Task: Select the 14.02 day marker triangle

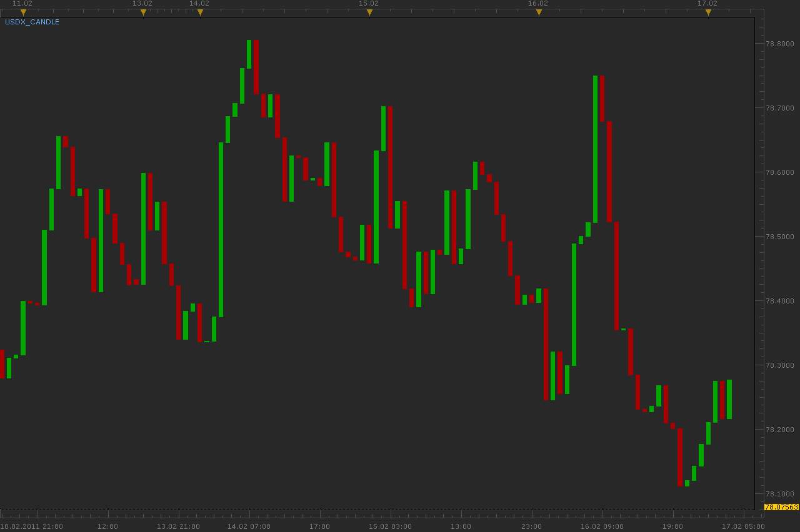Action: pos(200,12)
